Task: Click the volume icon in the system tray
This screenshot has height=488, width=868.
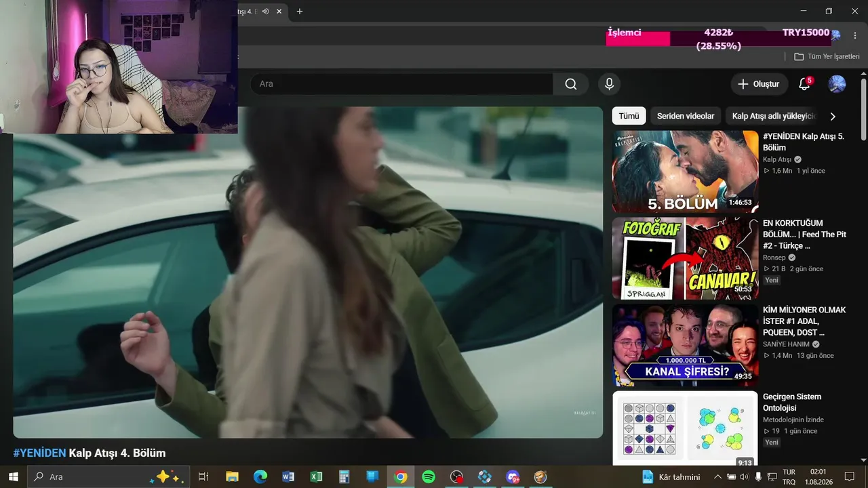Action: point(744,476)
